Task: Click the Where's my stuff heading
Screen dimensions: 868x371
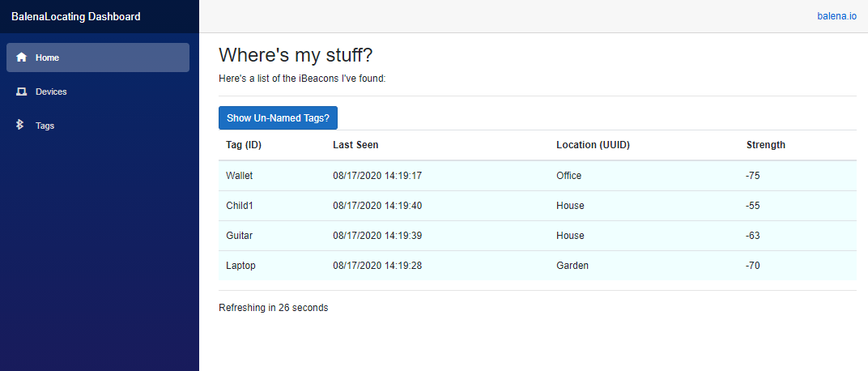Action: point(296,55)
